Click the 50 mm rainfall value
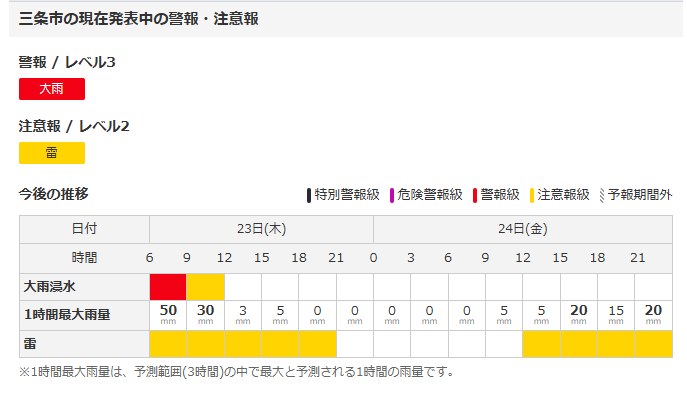 (x=168, y=314)
